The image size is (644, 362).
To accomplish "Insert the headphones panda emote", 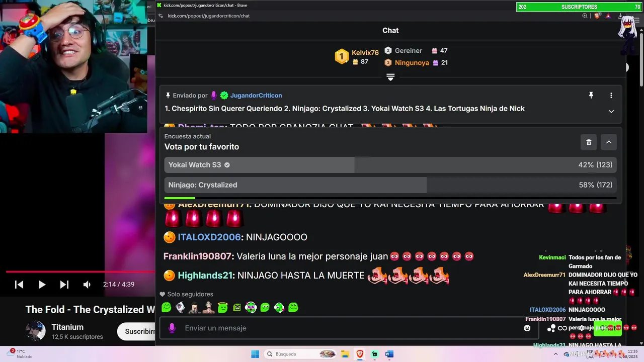I will click(251, 307).
